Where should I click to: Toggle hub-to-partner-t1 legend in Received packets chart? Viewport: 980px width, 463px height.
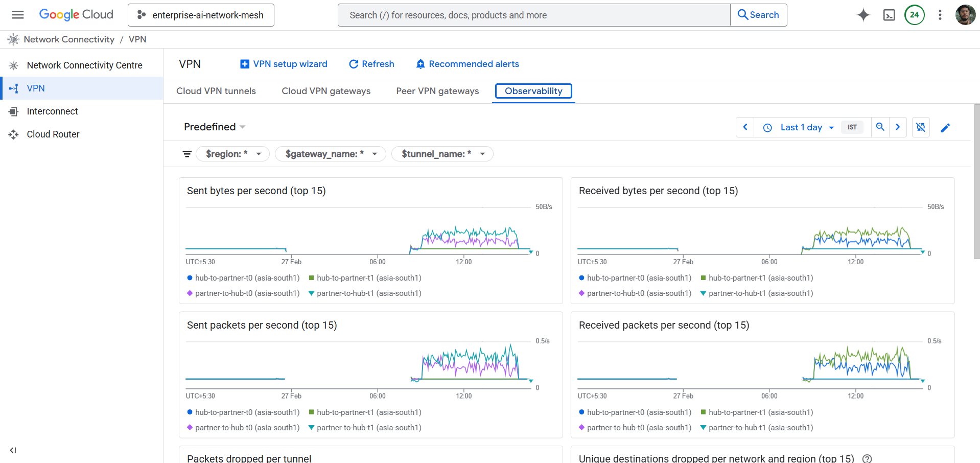(x=757, y=412)
